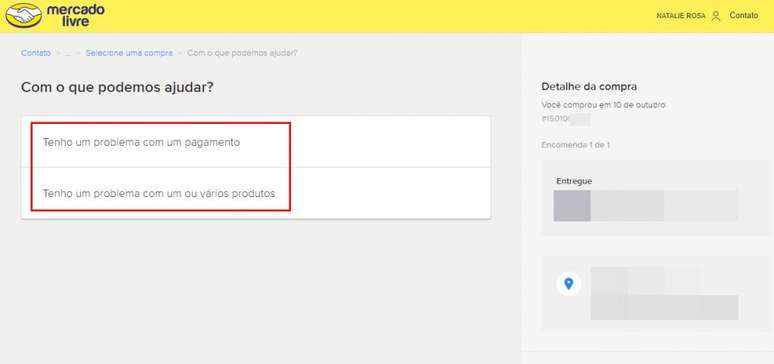Select 'Tenho um problema com um pagamento'
774x364 pixels.
256,142
